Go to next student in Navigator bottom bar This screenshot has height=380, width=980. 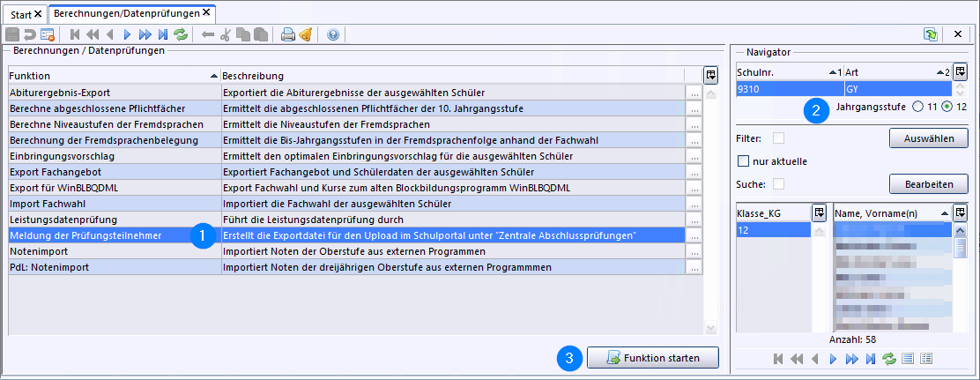(833, 359)
